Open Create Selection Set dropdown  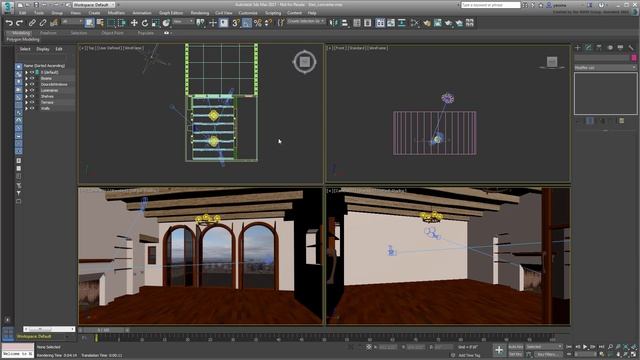pos(306,21)
